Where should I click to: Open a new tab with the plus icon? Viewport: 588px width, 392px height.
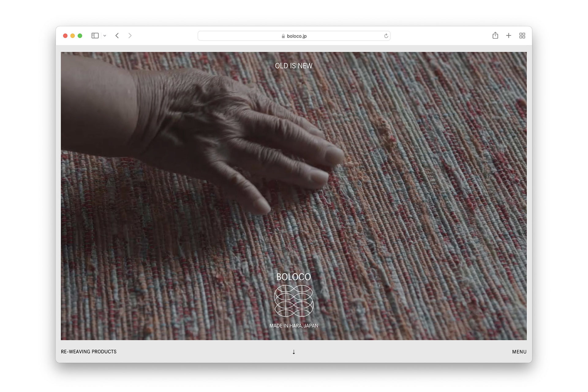(x=509, y=36)
